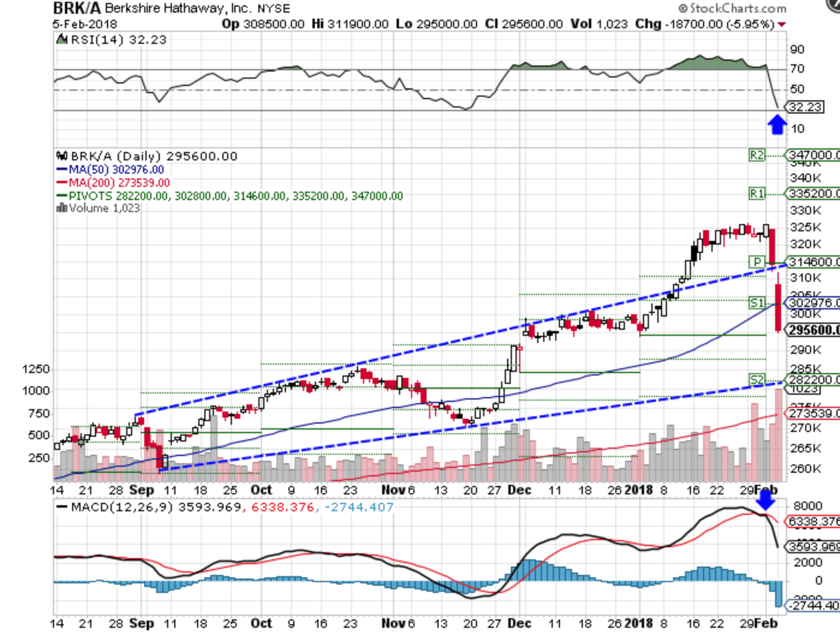Click the blue MA(50) legend line swatch

tap(61, 170)
